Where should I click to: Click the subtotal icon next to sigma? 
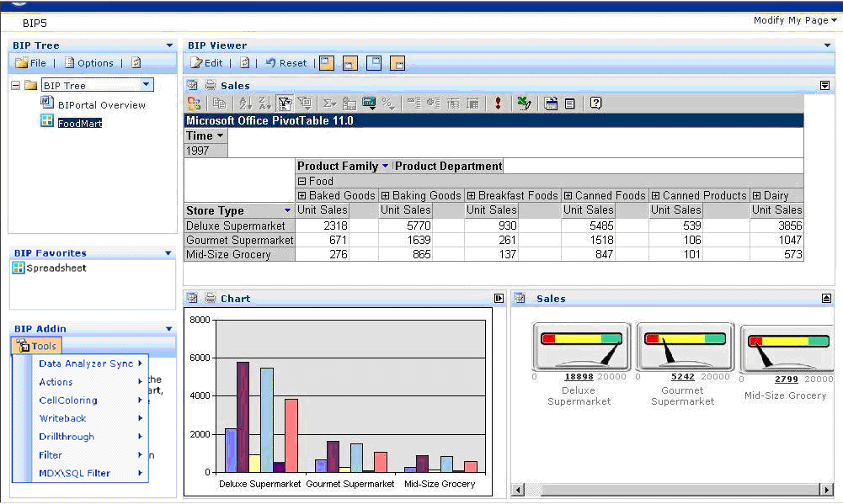point(349,103)
